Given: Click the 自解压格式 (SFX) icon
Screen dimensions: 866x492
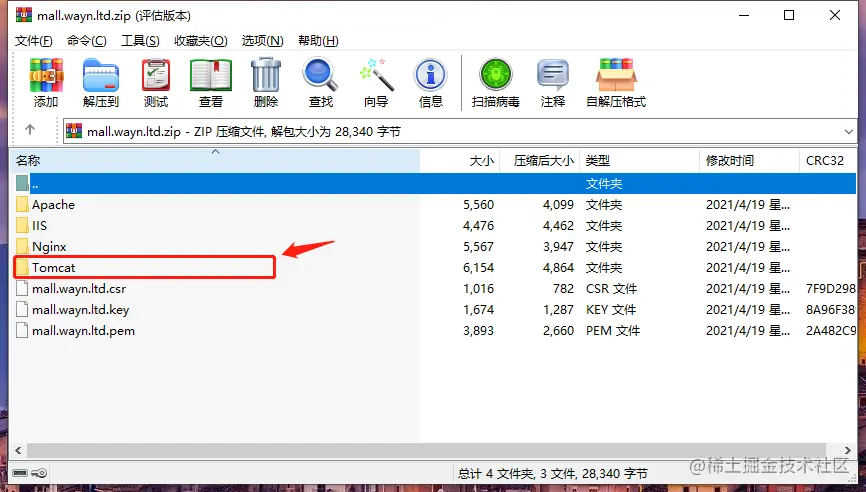Looking at the screenshot, I should pos(616,75).
